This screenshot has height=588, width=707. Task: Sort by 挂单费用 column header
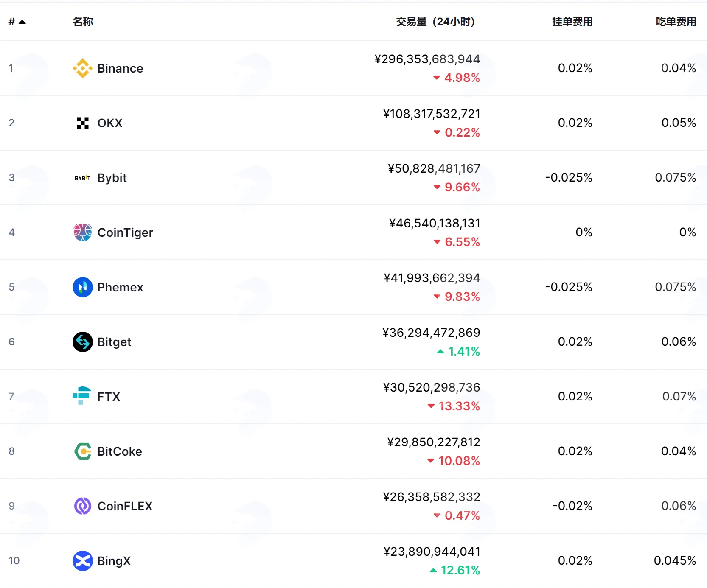point(572,22)
